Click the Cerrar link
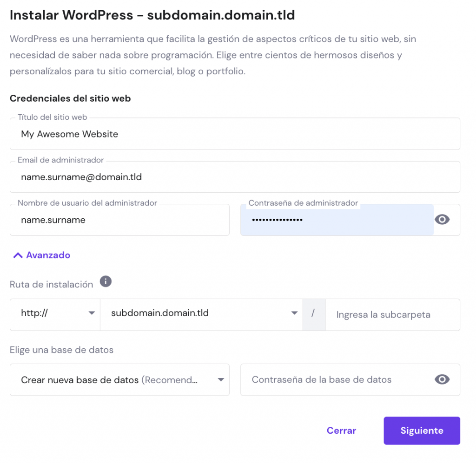 click(341, 430)
